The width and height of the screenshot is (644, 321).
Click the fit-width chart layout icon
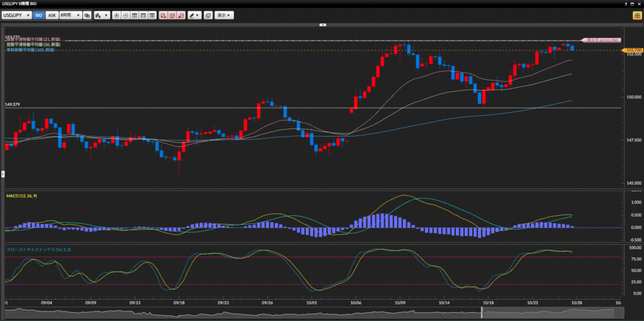tap(143, 14)
